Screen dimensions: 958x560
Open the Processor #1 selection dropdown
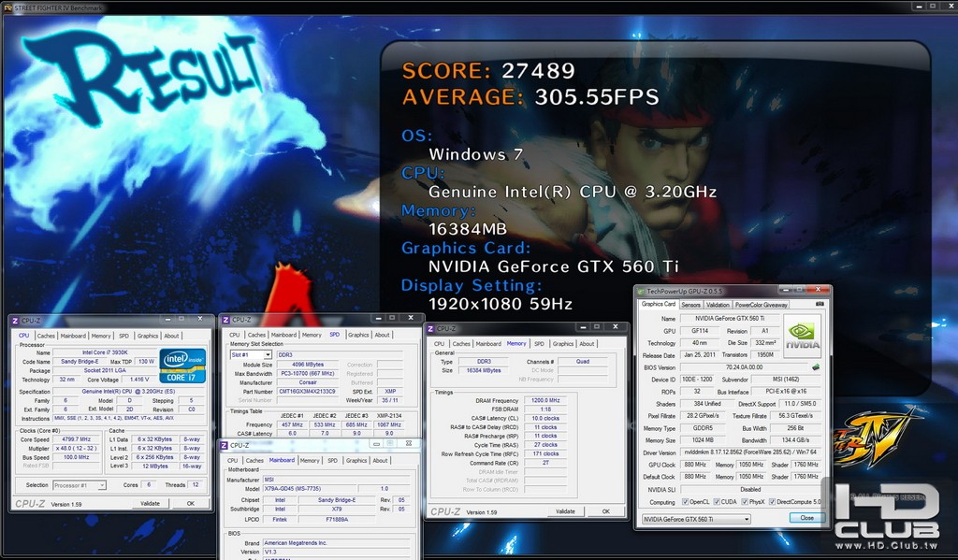pos(101,485)
